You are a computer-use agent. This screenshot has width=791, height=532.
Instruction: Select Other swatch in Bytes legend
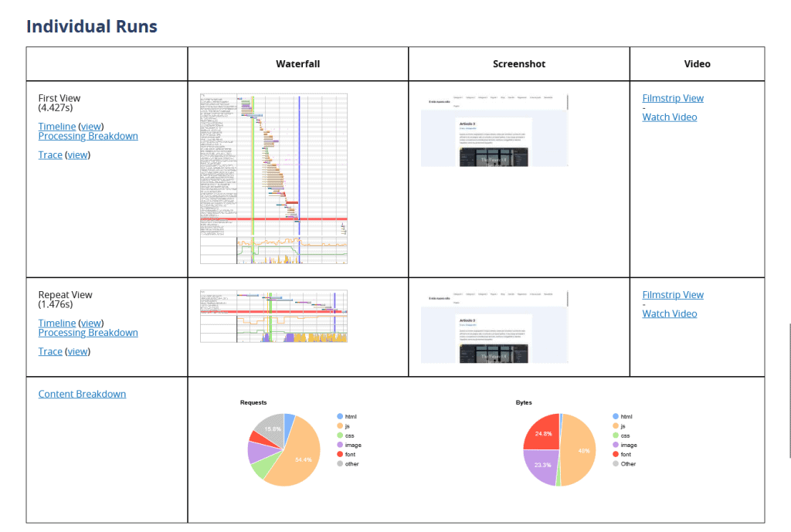[616, 463]
